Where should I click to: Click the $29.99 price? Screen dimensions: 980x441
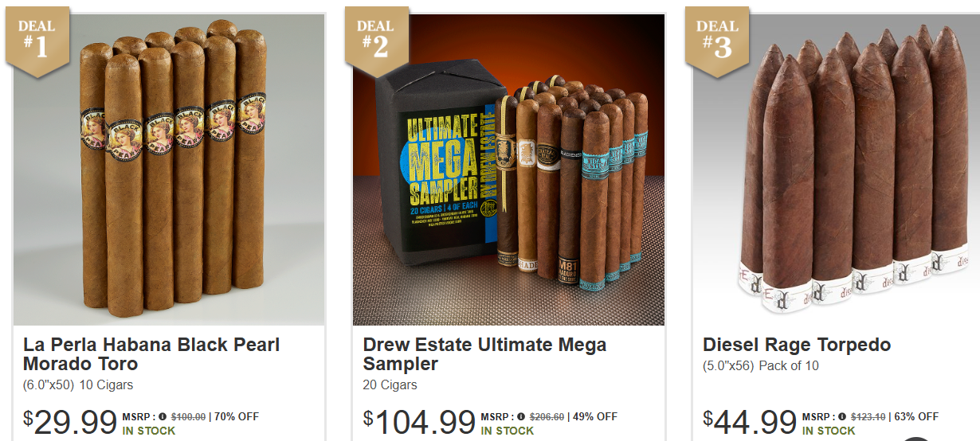coord(70,422)
